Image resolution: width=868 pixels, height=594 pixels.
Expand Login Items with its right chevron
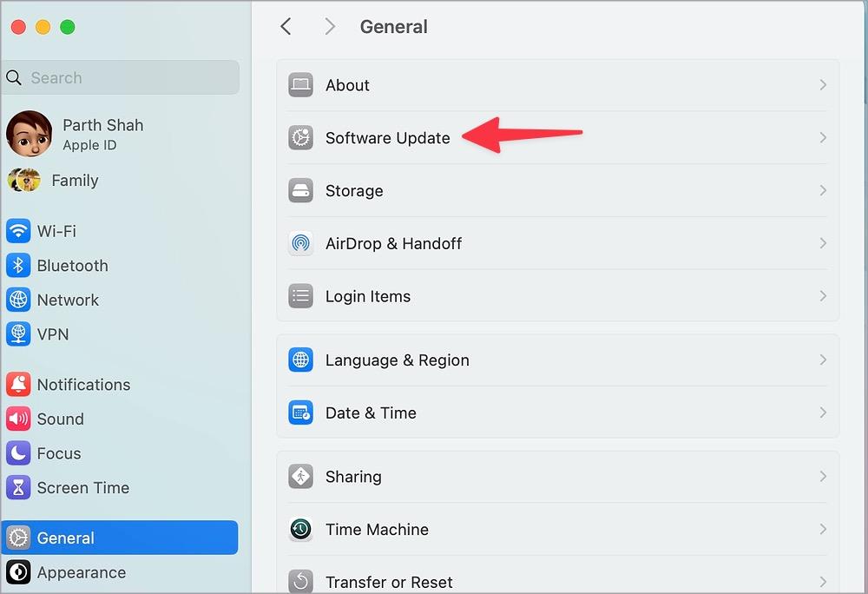[823, 296]
